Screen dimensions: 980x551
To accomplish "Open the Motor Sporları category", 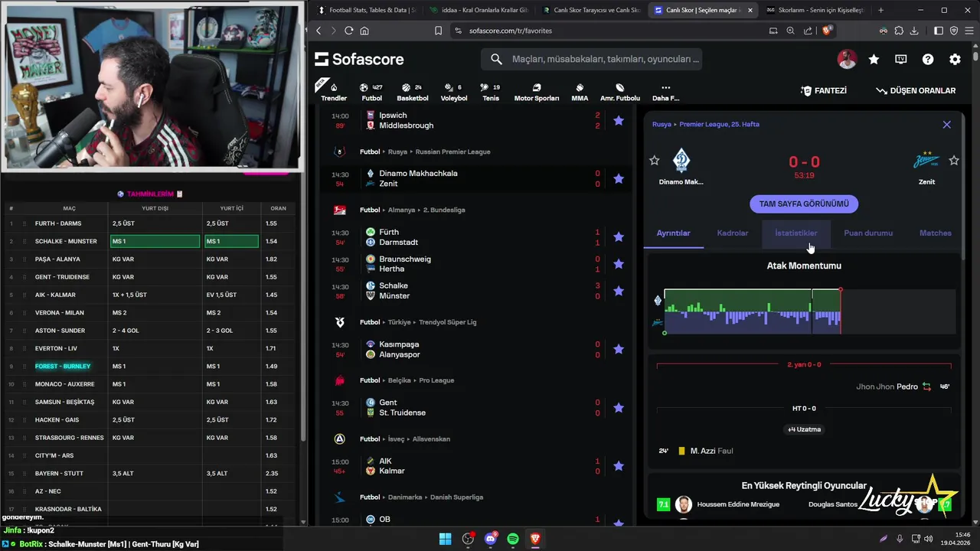I will (537, 92).
